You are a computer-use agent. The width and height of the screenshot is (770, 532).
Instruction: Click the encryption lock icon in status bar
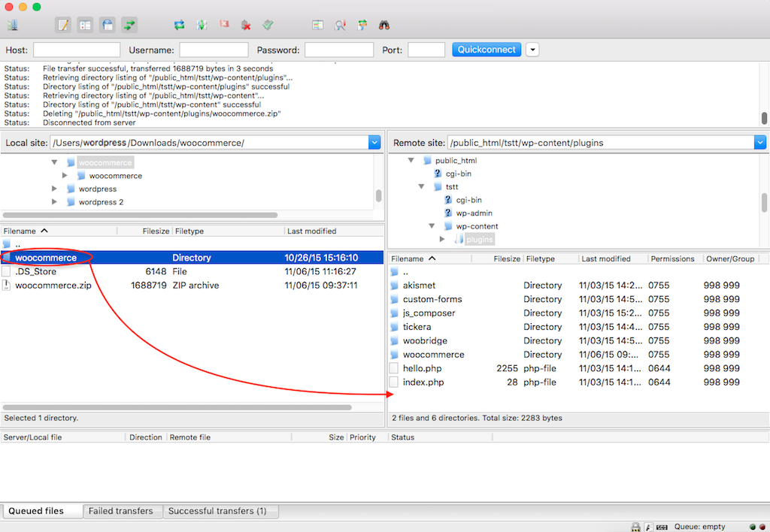pos(635,527)
